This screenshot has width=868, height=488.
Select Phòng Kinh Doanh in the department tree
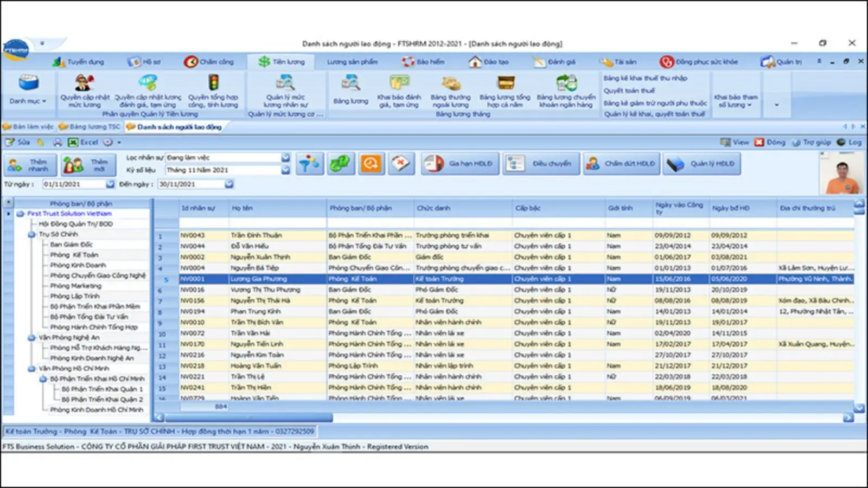tap(78, 265)
